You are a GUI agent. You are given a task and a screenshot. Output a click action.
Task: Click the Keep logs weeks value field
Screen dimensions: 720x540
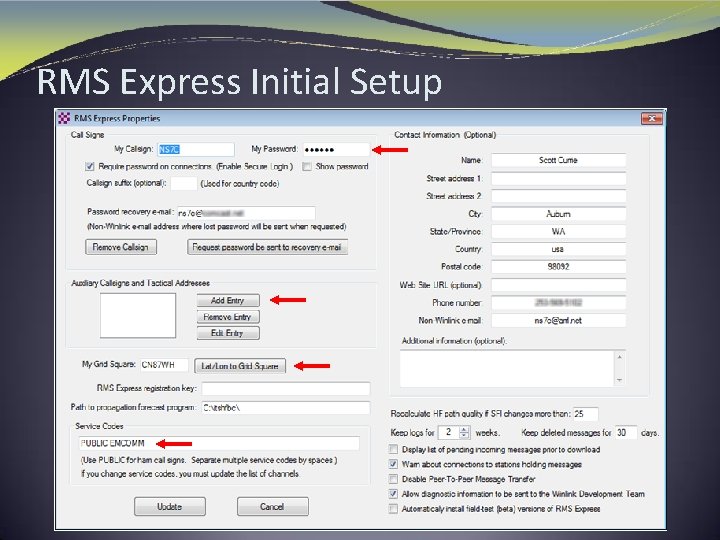pos(449,433)
